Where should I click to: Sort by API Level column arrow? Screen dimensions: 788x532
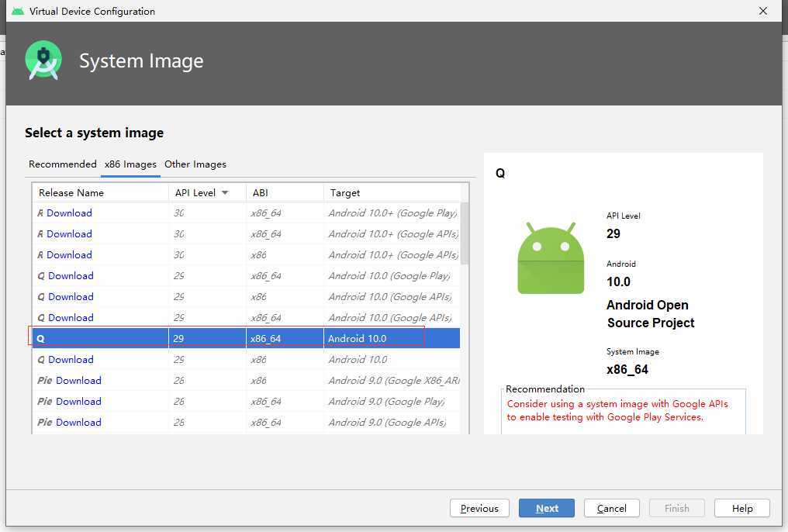(226, 192)
